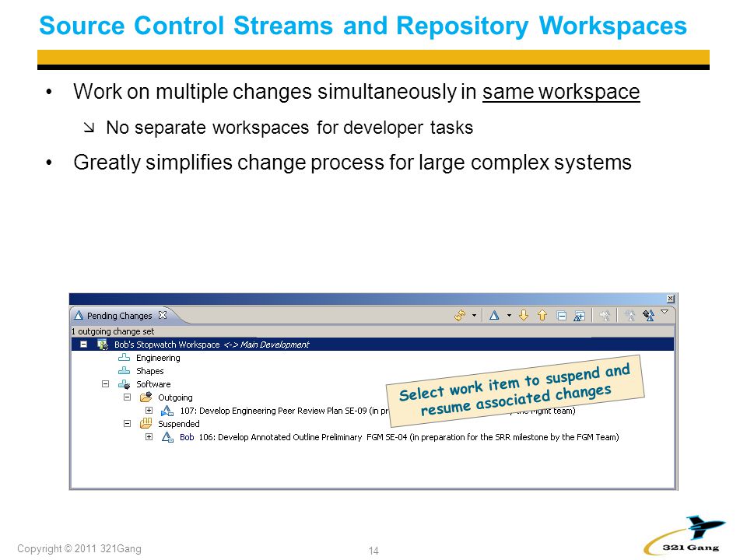The image size is (747, 560).
Task: Click the '1 outgoing change set' status text
Action: click(113, 331)
